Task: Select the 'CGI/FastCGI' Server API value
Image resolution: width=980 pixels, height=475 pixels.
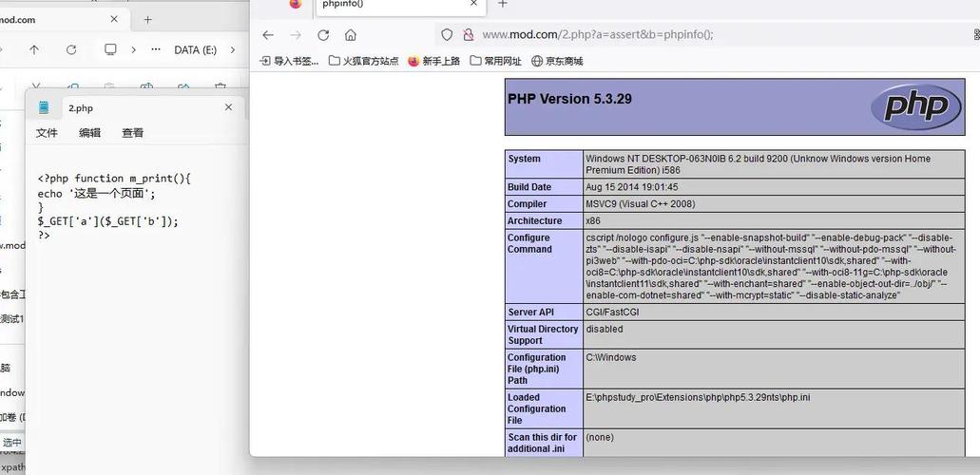Action: pos(612,312)
